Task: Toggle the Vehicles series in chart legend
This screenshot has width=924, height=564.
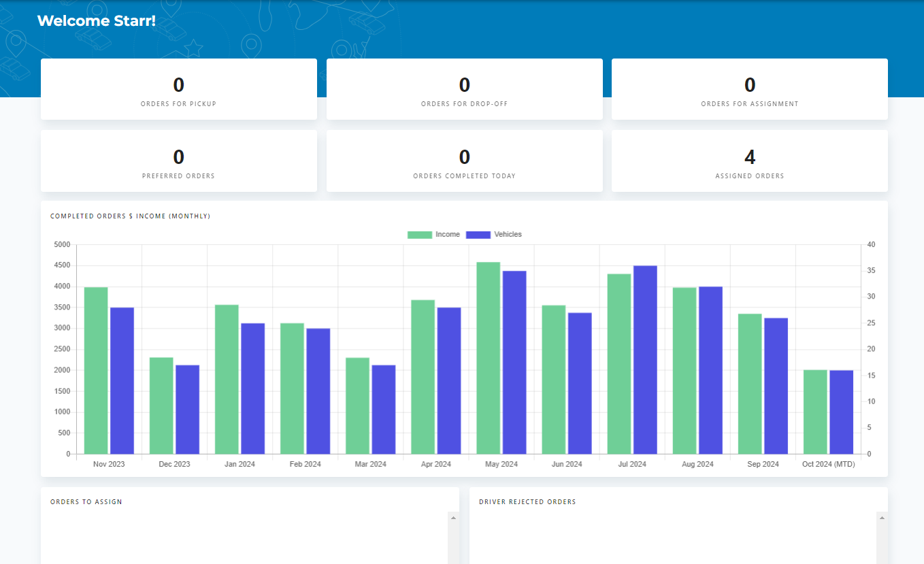Action: [494, 235]
